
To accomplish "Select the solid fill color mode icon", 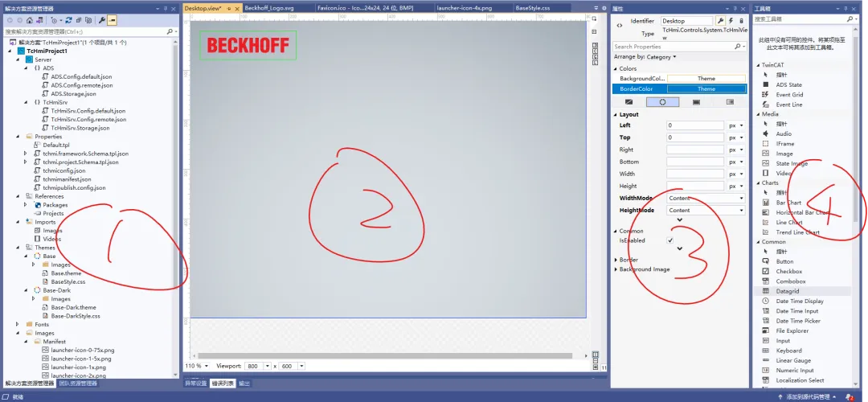I will click(696, 102).
